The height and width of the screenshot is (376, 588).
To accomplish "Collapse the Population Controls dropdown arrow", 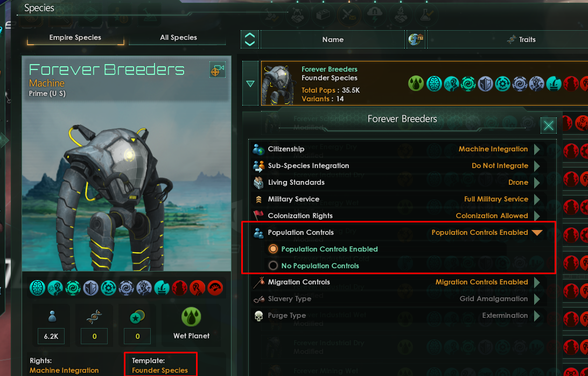I will [x=537, y=233].
